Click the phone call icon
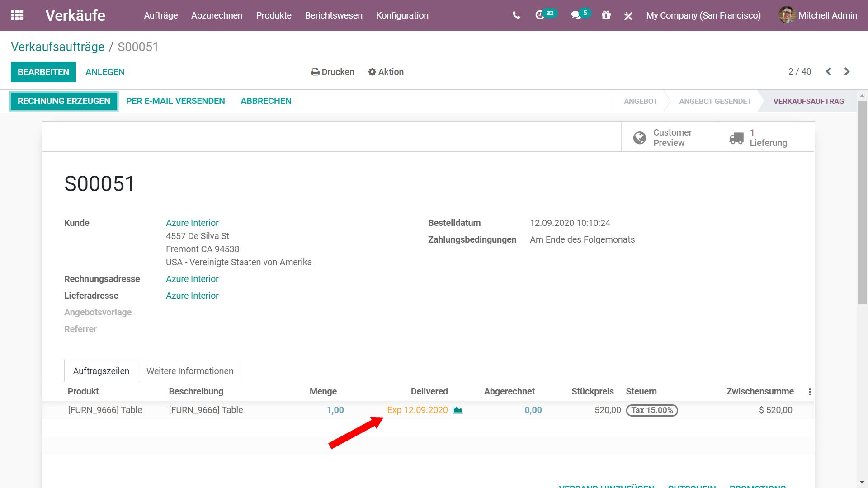Screen dimensions: 868x488 [516, 15]
